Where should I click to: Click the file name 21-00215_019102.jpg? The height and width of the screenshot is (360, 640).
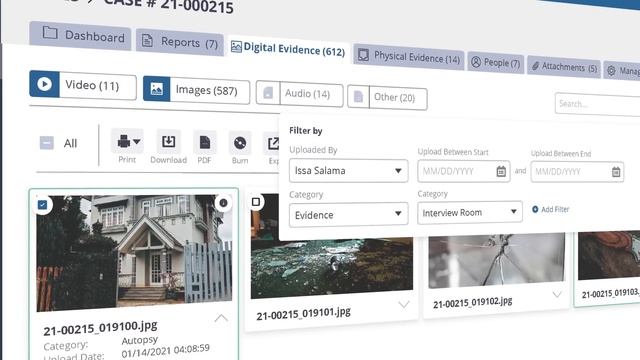[x=473, y=302]
